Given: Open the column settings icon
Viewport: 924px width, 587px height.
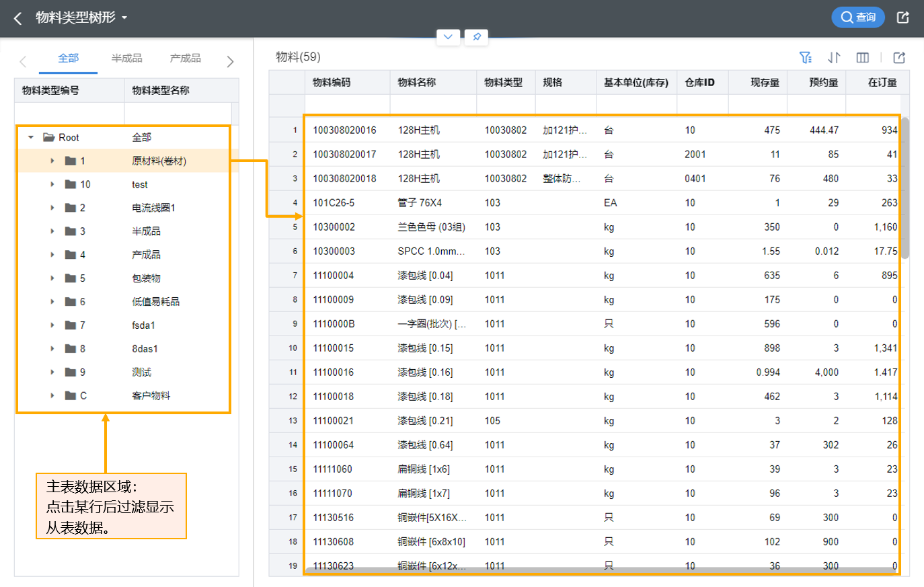Looking at the screenshot, I should pos(863,58).
